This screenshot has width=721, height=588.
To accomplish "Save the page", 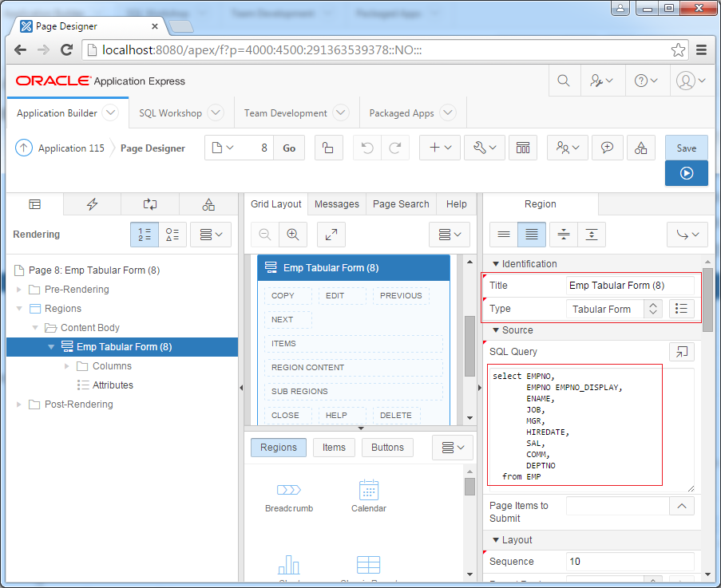I will [x=686, y=148].
